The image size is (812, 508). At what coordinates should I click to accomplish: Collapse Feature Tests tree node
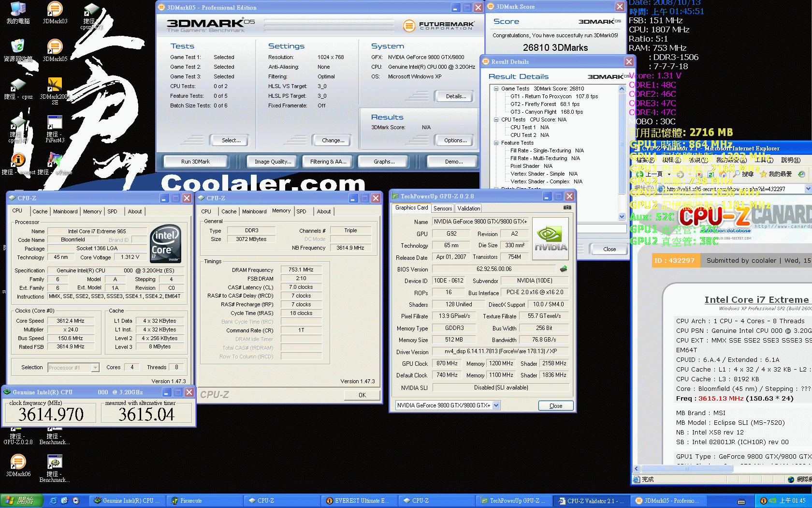pyautogui.click(x=496, y=143)
